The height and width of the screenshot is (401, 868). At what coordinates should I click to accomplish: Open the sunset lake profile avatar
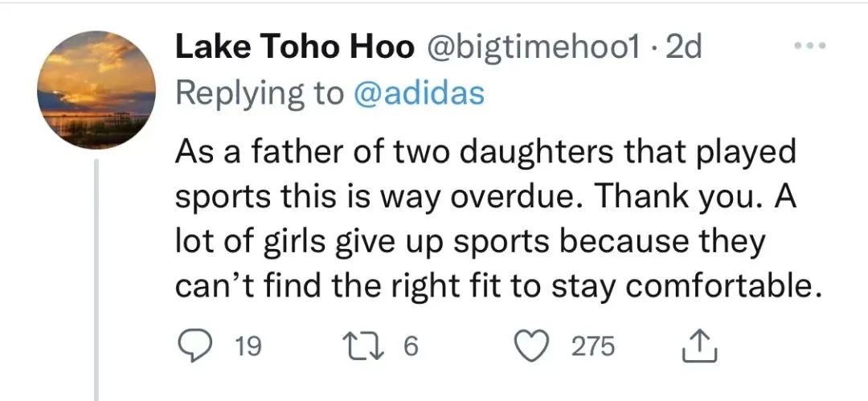96,90
